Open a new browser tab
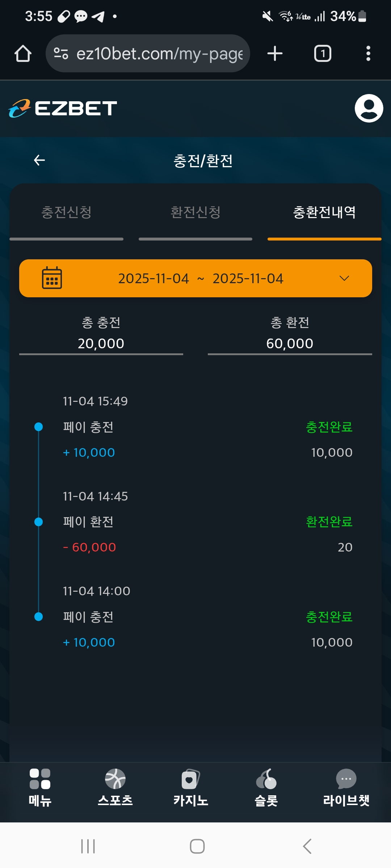The height and width of the screenshot is (868, 391). click(x=275, y=54)
